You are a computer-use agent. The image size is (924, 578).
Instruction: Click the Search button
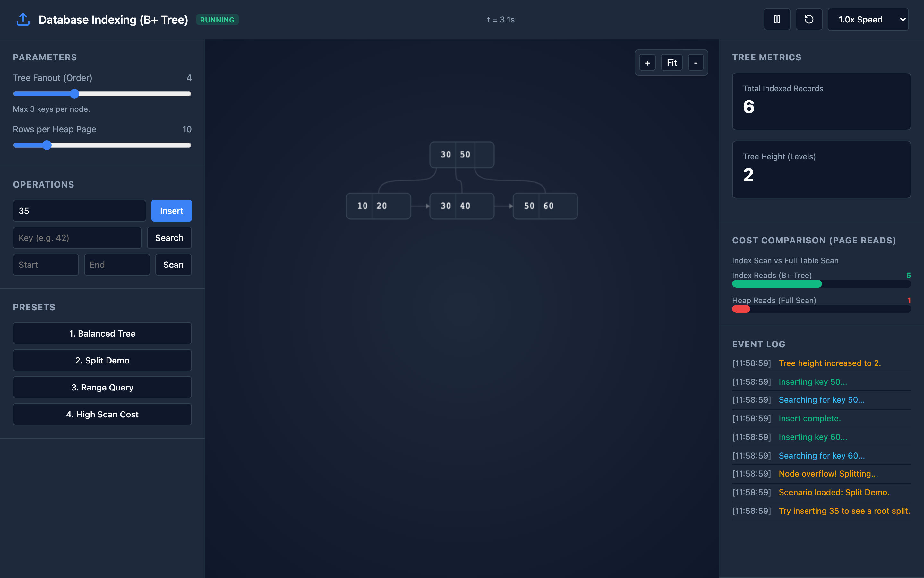click(169, 238)
